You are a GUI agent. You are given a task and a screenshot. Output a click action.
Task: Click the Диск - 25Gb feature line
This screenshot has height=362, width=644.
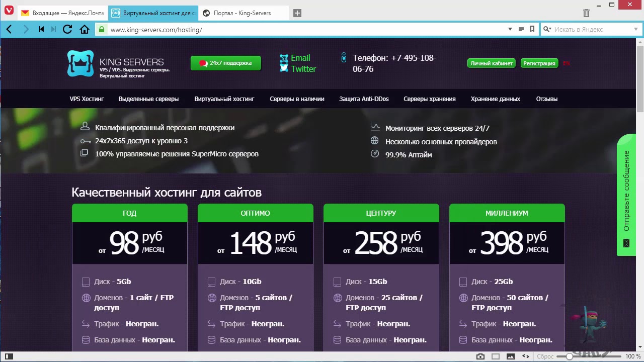pos(492,282)
